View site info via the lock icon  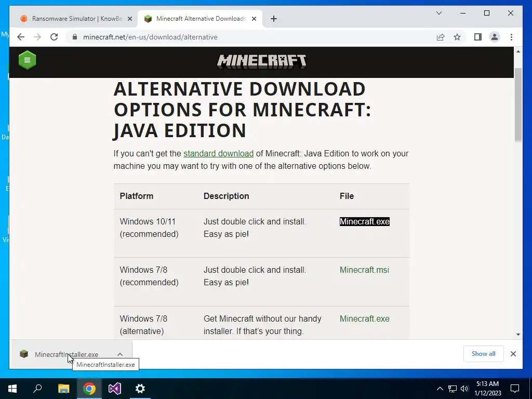pyautogui.click(x=75, y=37)
